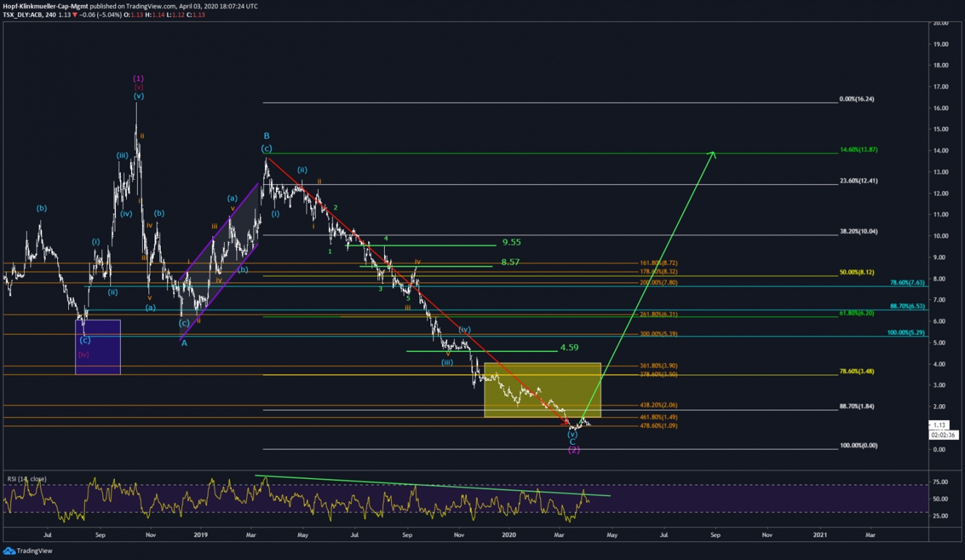This screenshot has height=560, width=965.
Task: Click the orange 461.80%(1.49) extension label
Action: click(659, 417)
